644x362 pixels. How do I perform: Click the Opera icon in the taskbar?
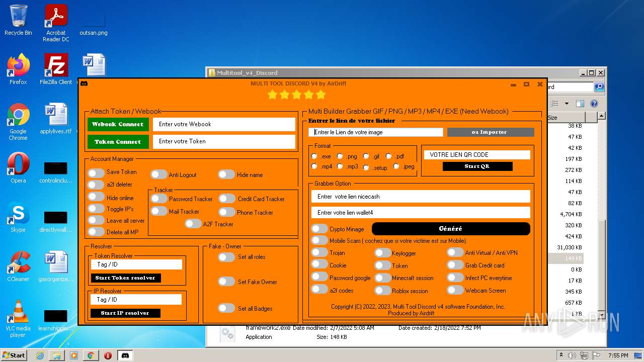click(x=108, y=355)
